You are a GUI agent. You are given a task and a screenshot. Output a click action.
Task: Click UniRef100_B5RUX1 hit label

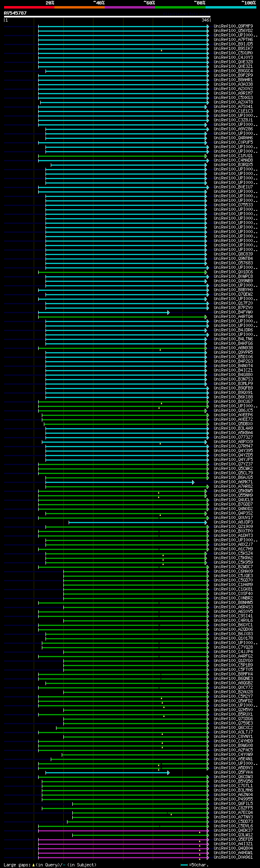(233, 714)
